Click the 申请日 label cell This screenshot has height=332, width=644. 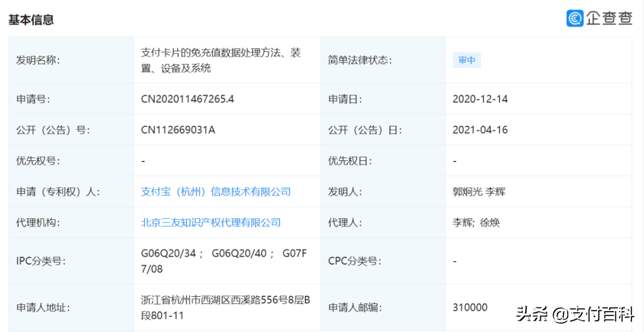383,99
